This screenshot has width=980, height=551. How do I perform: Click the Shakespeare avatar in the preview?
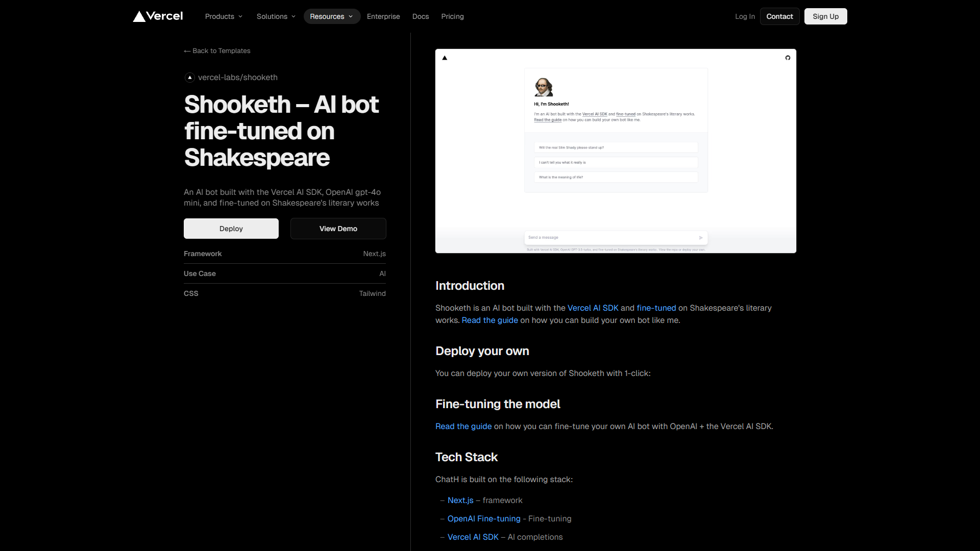(x=543, y=87)
